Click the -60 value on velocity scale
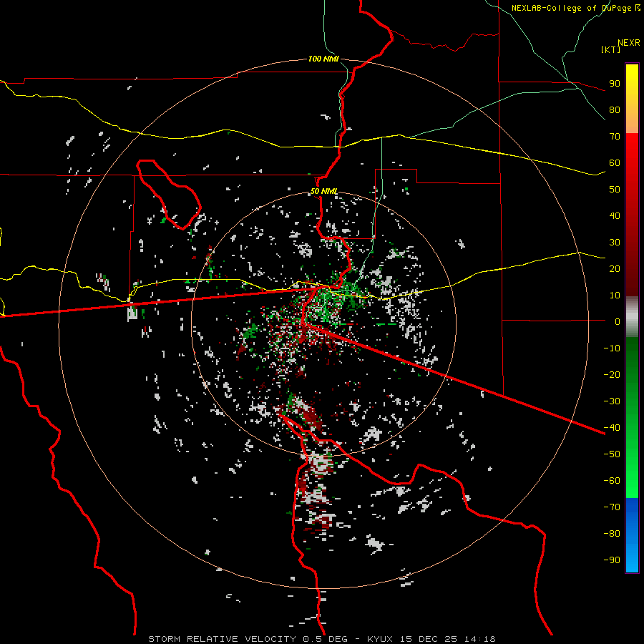The image size is (644, 644). [612, 481]
